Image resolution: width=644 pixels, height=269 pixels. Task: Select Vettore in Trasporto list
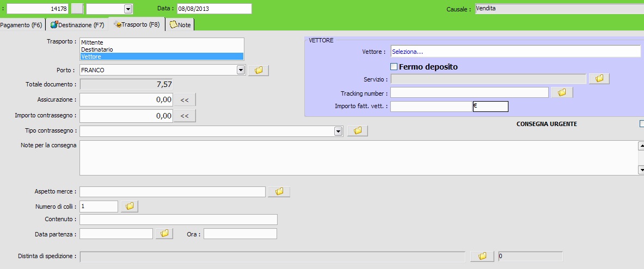[162, 57]
